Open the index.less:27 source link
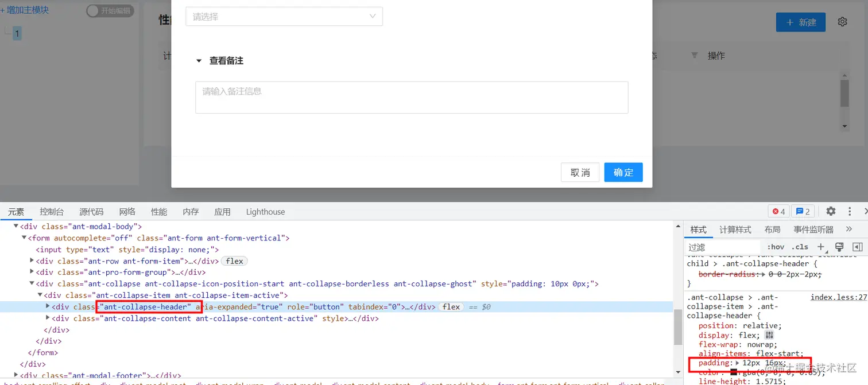The image size is (868, 385). tap(839, 297)
